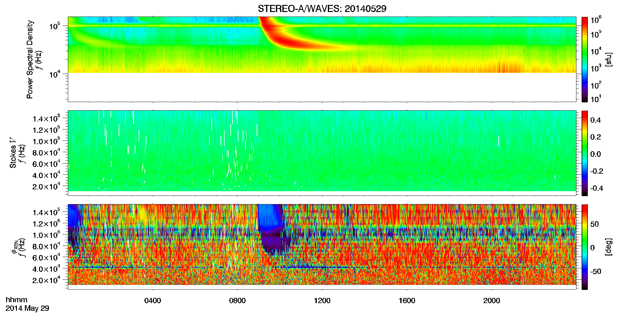Viewport: 644px width, 332px height.
Task: Click the 0.4 Stokes colorbar tick label
Action: (x=595, y=120)
